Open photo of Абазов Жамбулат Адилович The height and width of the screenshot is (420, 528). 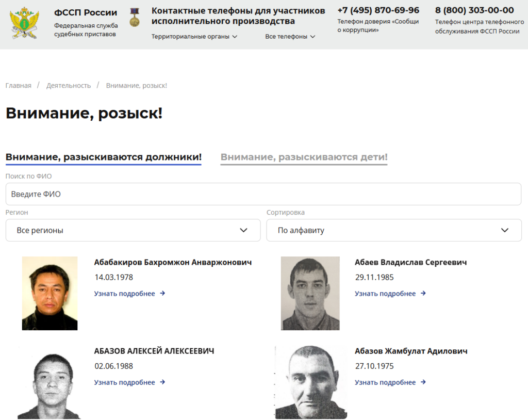311,382
